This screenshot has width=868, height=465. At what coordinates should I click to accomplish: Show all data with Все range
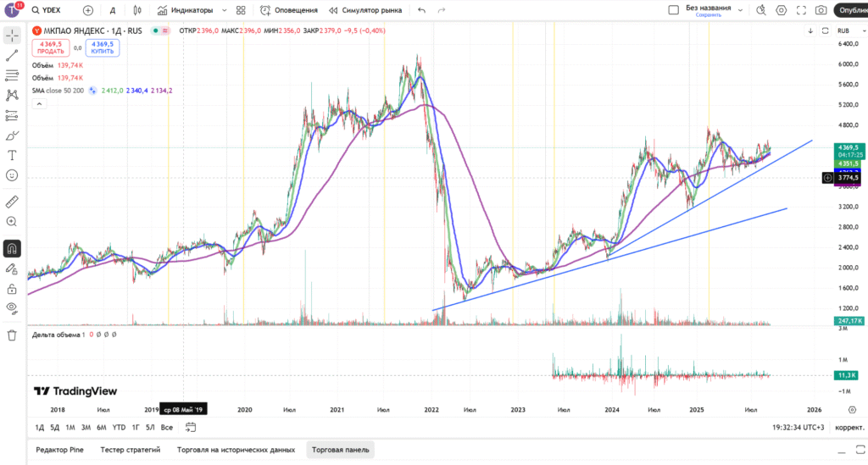point(167,428)
